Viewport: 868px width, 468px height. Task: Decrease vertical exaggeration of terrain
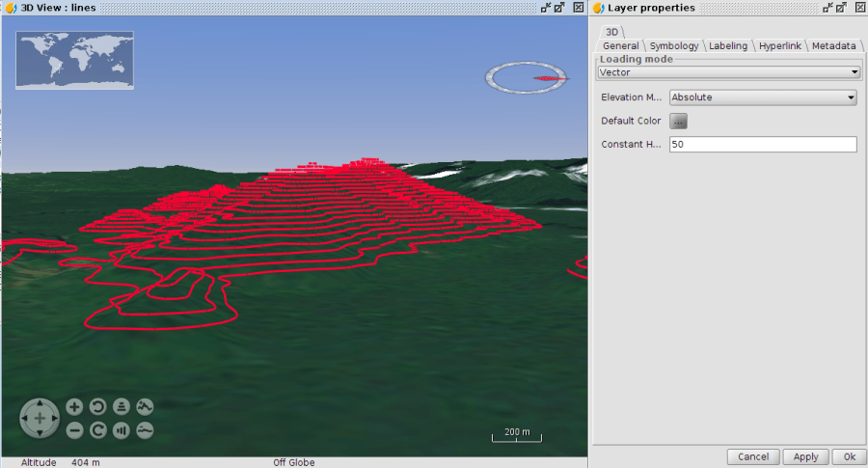[145, 430]
